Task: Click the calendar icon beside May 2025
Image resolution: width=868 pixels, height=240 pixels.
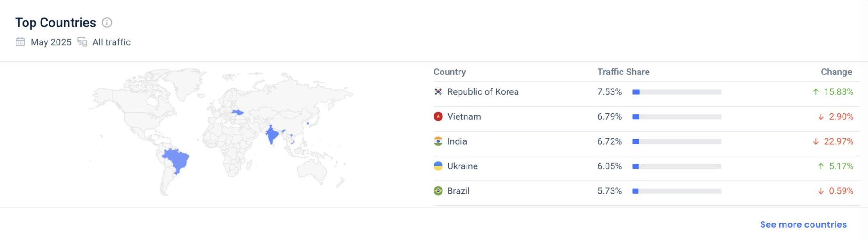Action: (x=20, y=42)
